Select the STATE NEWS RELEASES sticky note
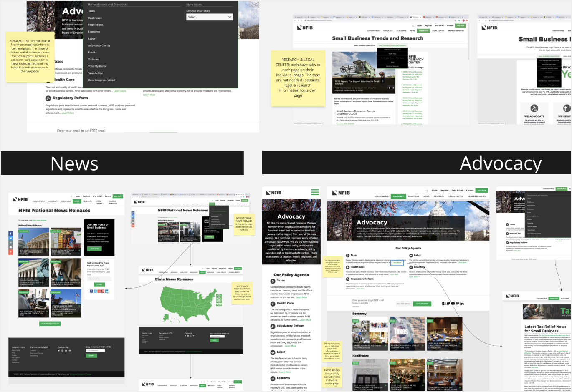572x392 pixels. (242, 293)
